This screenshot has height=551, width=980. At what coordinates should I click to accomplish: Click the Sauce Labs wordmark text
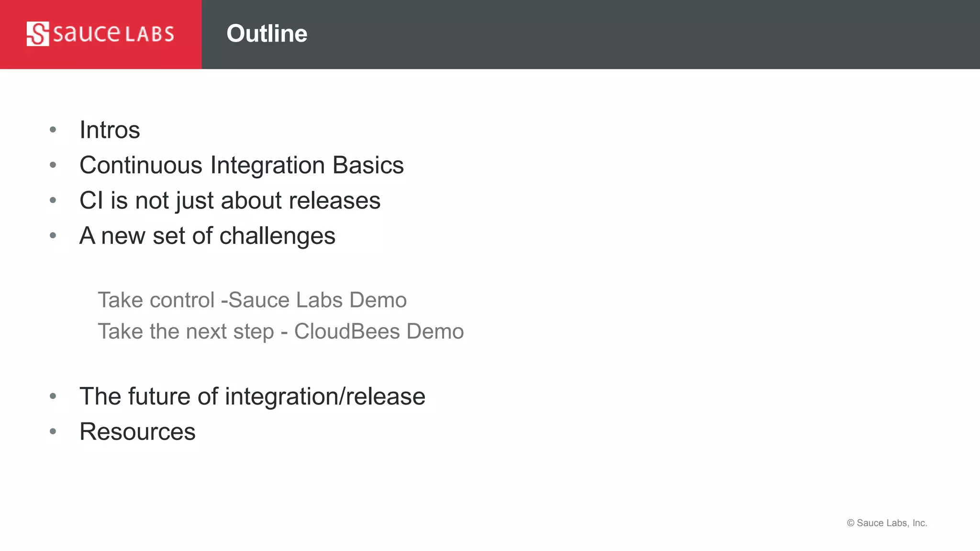[113, 34]
